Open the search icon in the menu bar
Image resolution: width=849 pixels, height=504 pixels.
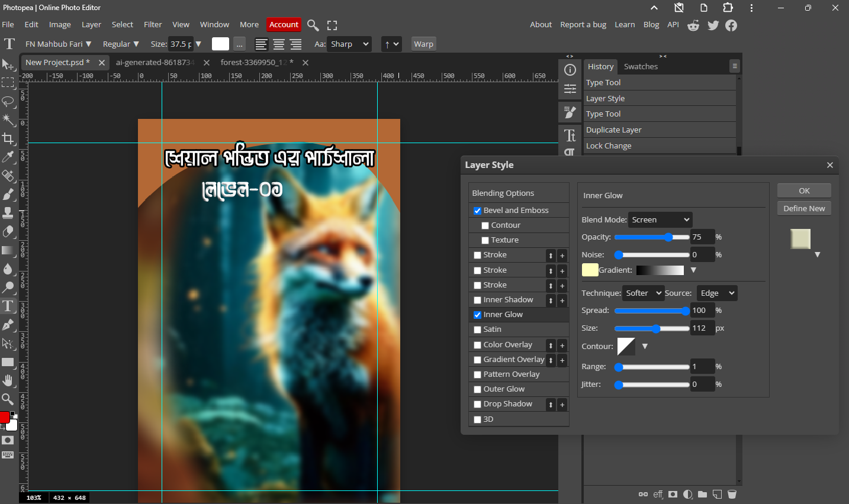(x=313, y=25)
